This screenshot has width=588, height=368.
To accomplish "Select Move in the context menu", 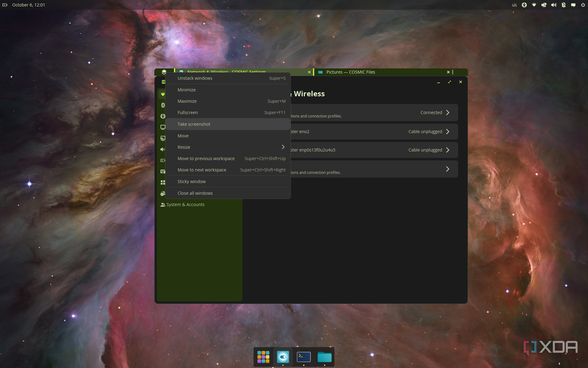I will (x=228, y=136).
